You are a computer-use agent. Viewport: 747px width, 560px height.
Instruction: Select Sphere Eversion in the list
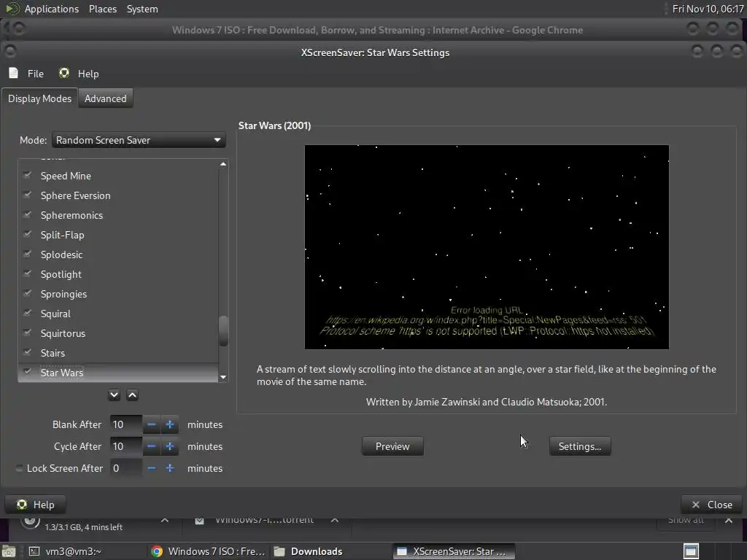pyautogui.click(x=75, y=195)
